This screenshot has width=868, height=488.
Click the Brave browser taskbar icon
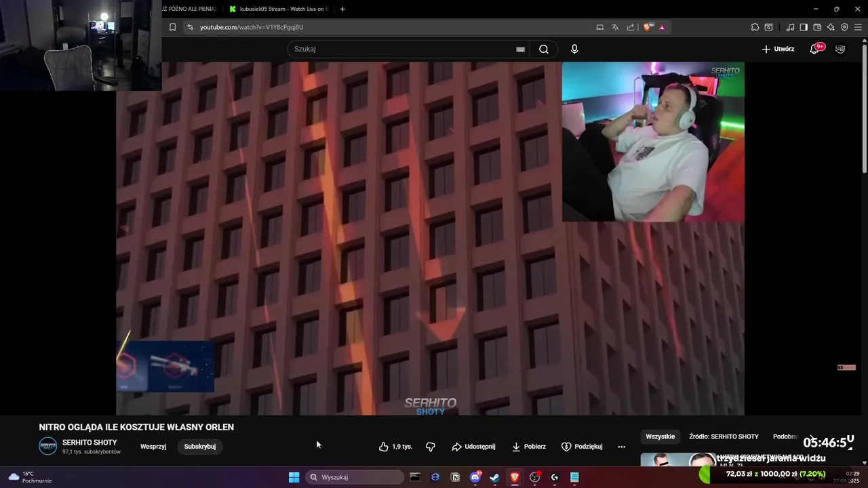click(x=515, y=477)
